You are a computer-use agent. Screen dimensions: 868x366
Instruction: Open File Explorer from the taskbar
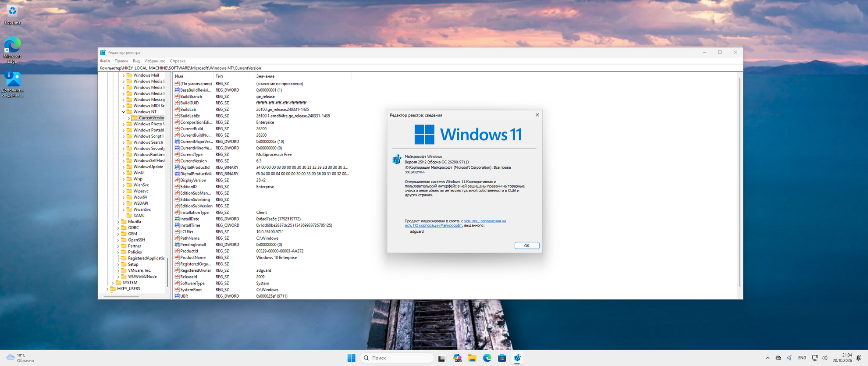472,358
